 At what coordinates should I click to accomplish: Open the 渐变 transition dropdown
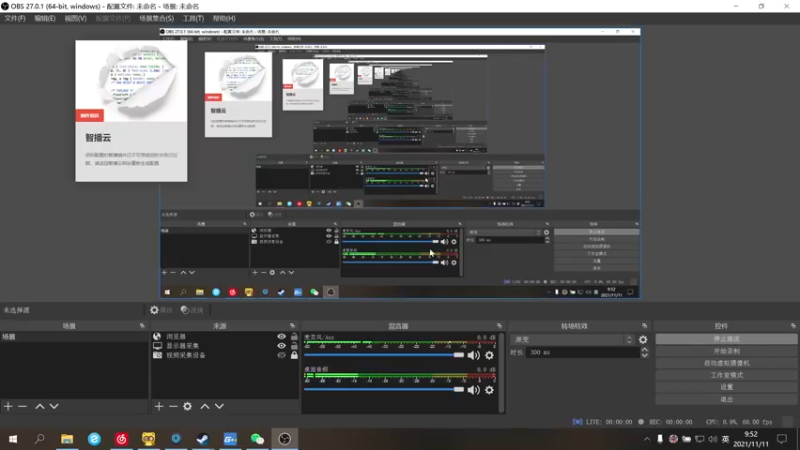(x=572, y=339)
